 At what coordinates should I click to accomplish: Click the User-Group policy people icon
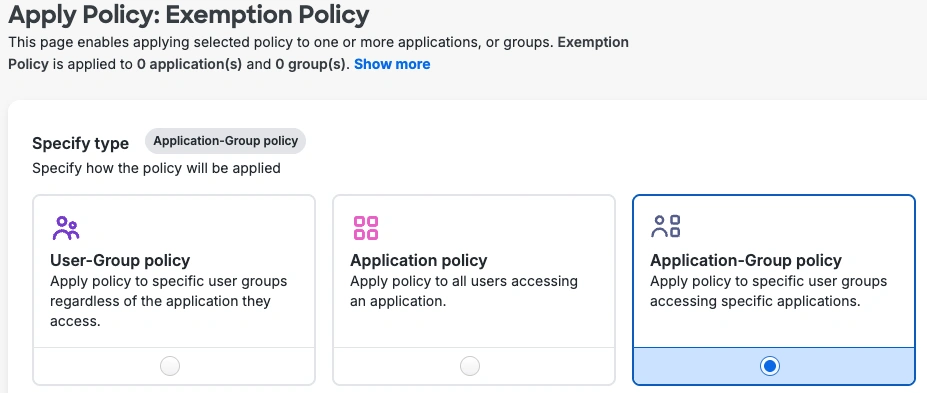point(65,228)
